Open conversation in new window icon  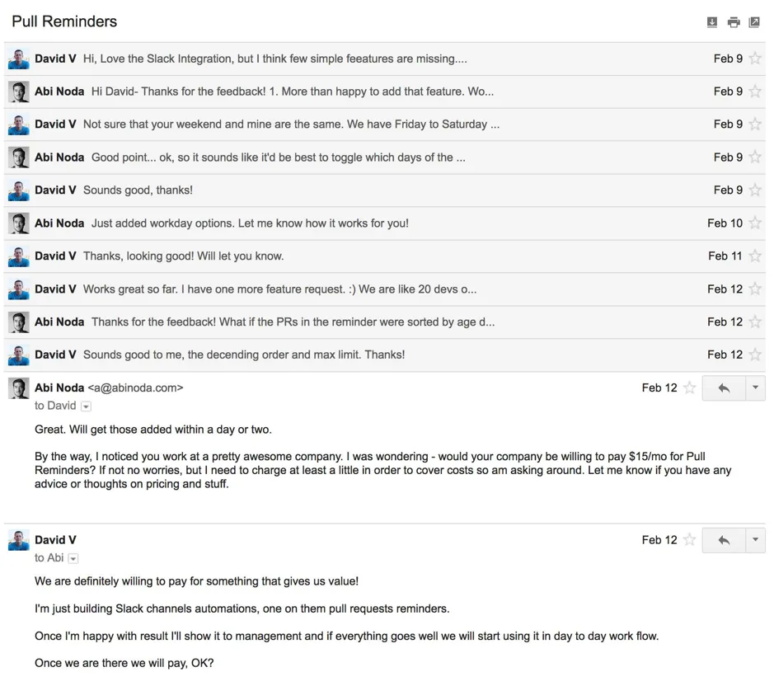(754, 22)
